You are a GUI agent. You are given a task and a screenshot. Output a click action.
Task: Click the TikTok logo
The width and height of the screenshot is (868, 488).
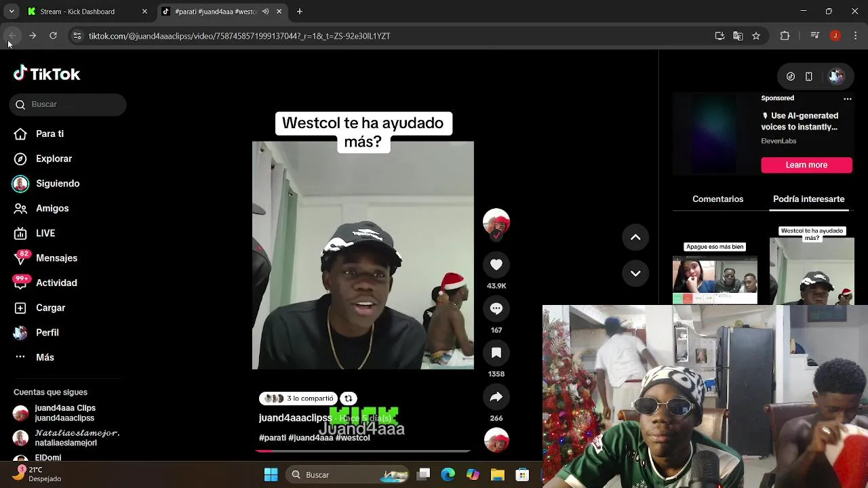47,73
